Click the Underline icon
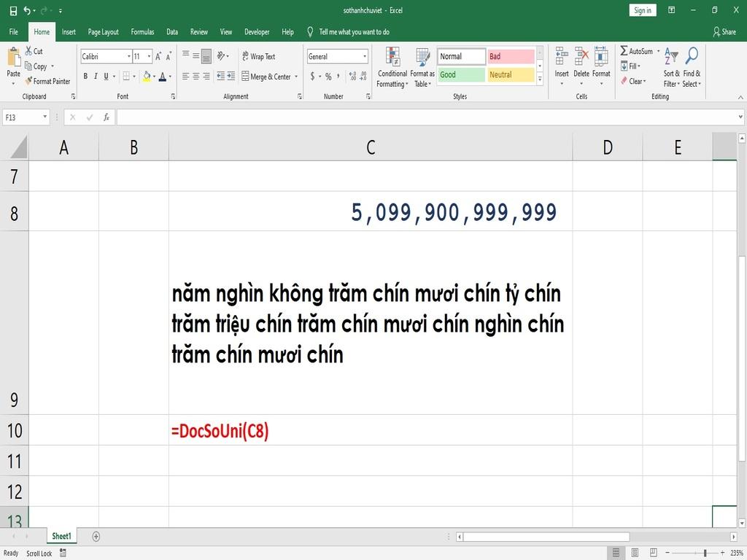This screenshot has height=560, width=747. tap(106, 76)
